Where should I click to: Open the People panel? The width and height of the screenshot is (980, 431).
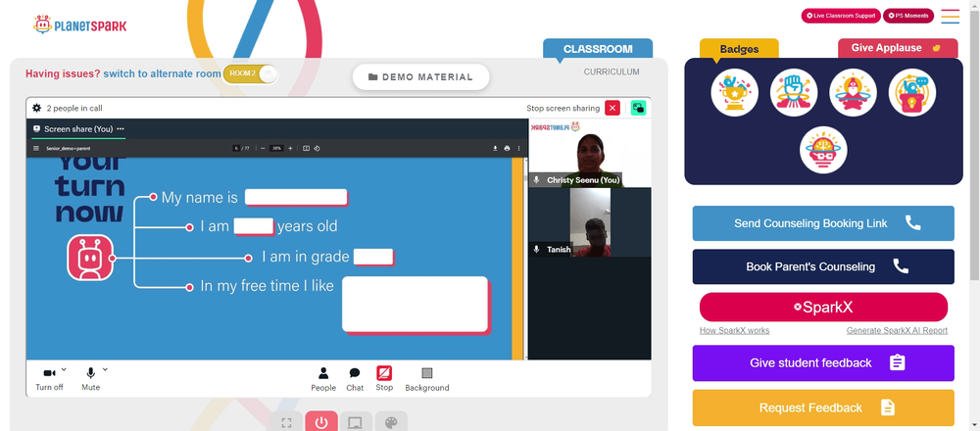point(323,379)
